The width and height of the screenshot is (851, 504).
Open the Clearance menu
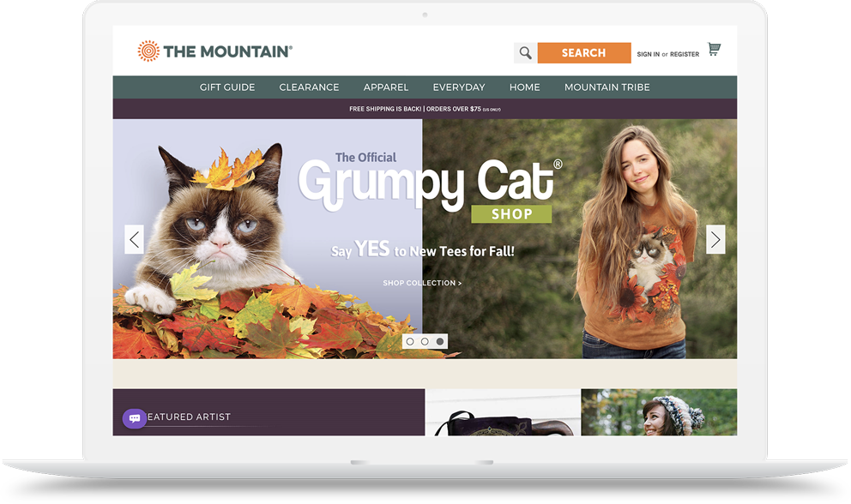(309, 87)
